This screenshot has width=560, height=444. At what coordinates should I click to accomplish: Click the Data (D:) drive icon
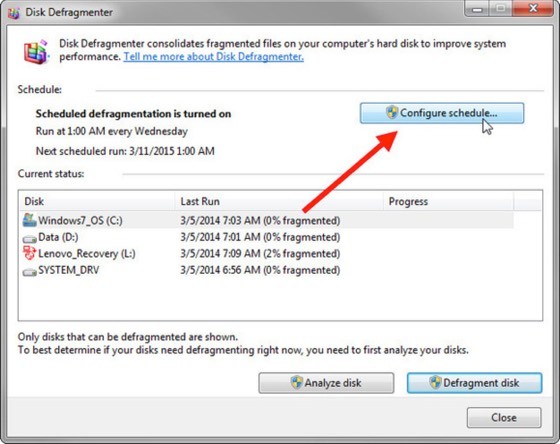click(29, 238)
